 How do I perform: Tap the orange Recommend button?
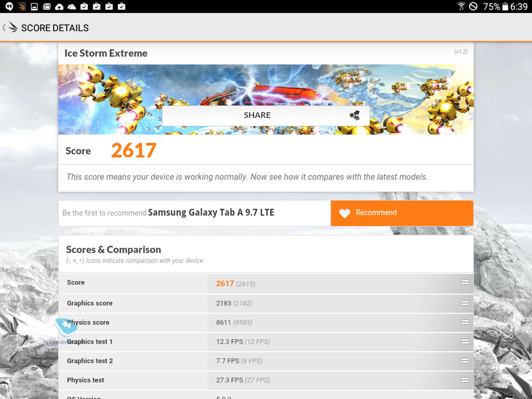click(x=402, y=213)
